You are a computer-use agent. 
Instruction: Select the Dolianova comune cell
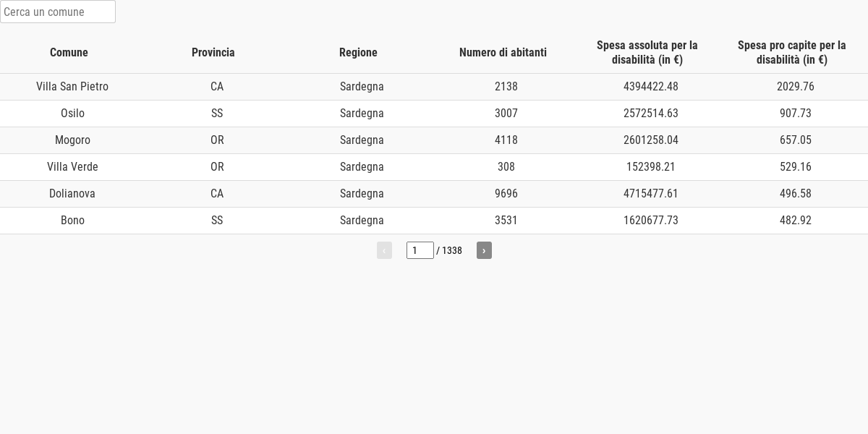point(72,194)
